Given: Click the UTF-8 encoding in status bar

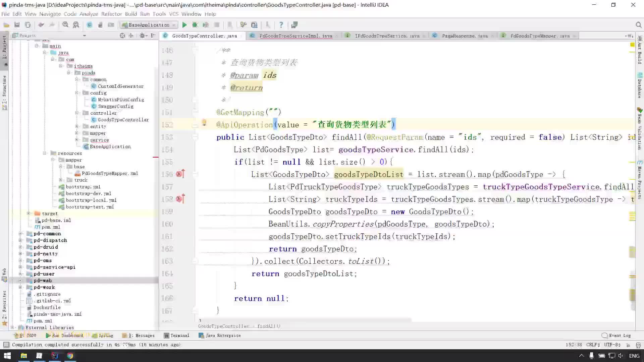Looking at the screenshot, I should click(612, 345).
